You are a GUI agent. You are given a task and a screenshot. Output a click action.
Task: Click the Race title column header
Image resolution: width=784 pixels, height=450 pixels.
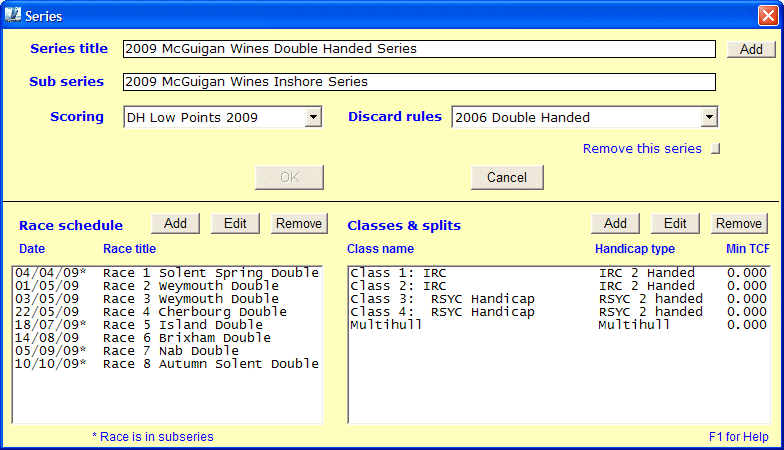130,249
